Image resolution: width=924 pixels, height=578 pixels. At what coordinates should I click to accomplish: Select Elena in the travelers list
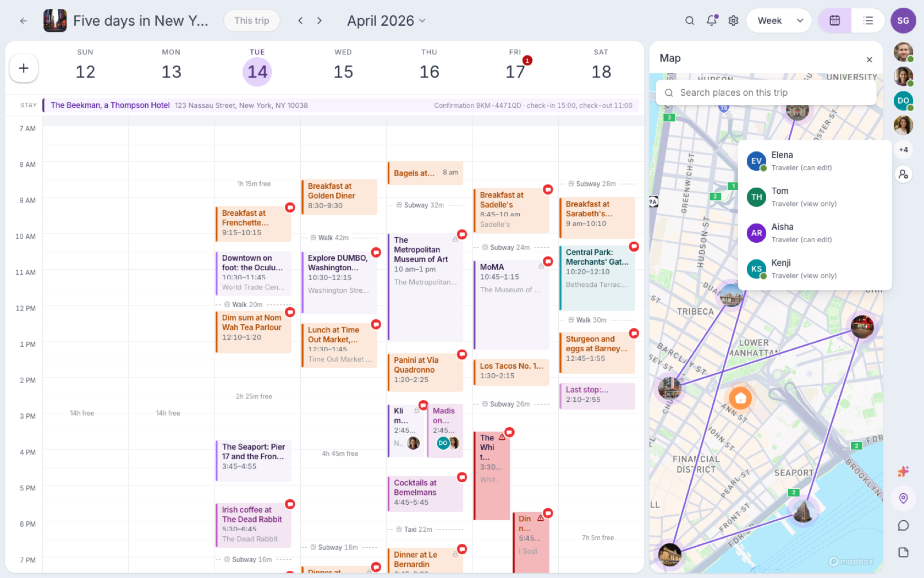click(815, 161)
